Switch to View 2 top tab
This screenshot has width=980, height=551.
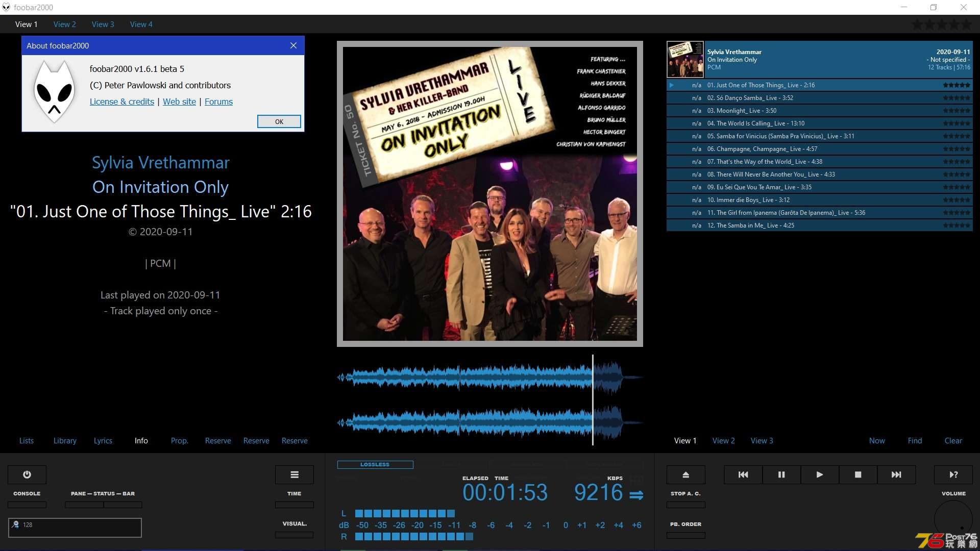[65, 24]
